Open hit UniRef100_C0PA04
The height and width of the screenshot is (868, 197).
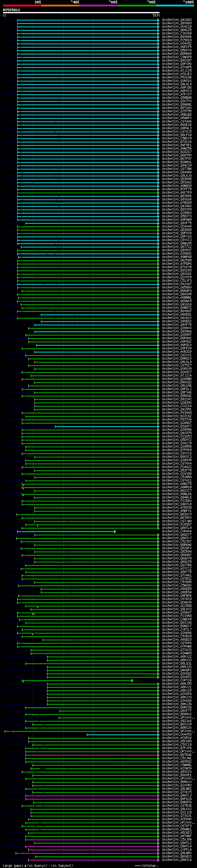(x=176, y=531)
